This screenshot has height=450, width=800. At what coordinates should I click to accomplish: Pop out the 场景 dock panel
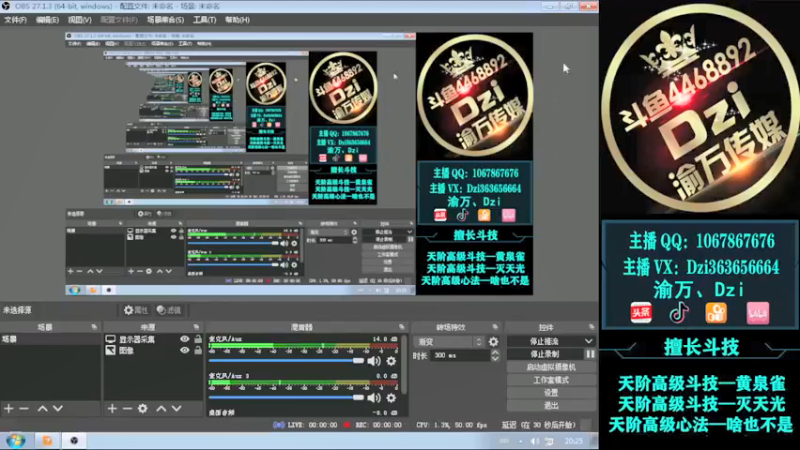coord(94,327)
